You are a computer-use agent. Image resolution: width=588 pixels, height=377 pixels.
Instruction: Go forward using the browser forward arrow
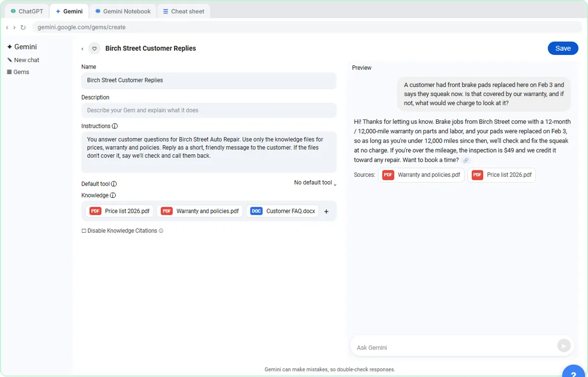tap(14, 27)
